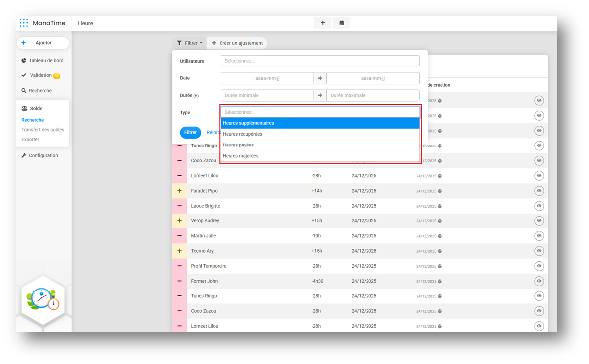Click the ManaTime grid logo icon
The height and width of the screenshot is (364, 589).
tap(24, 23)
